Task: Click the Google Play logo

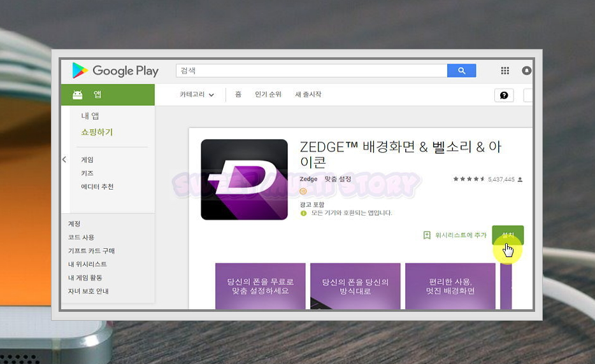Action: coord(115,71)
